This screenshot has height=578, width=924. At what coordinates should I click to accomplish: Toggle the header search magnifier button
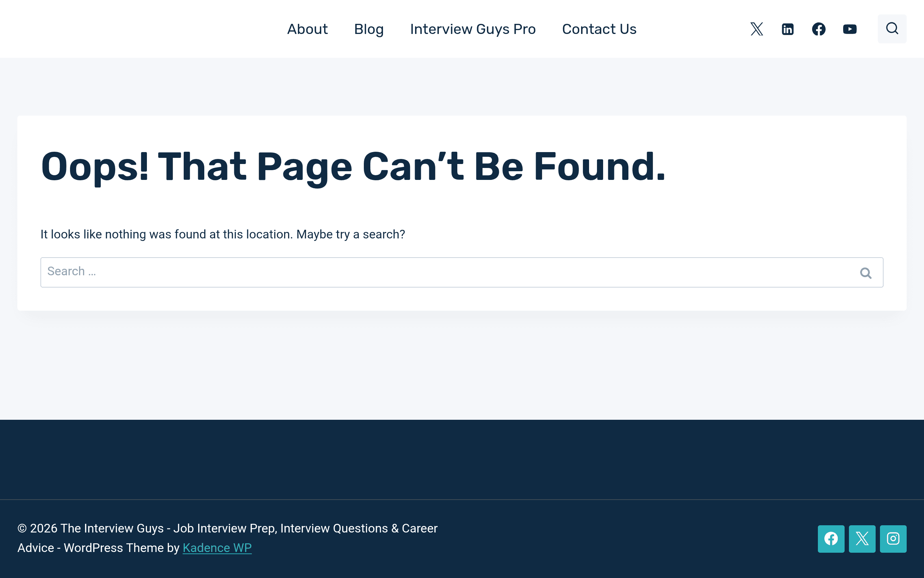pyautogui.click(x=892, y=29)
